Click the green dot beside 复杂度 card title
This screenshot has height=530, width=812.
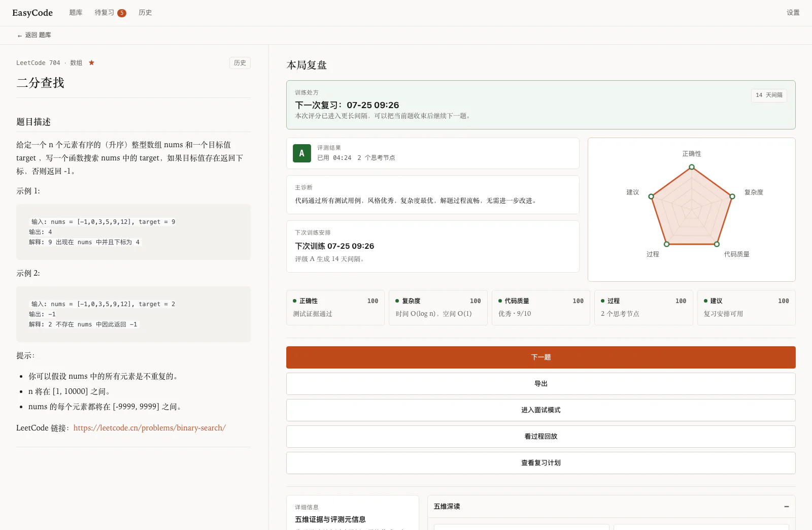click(397, 301)
